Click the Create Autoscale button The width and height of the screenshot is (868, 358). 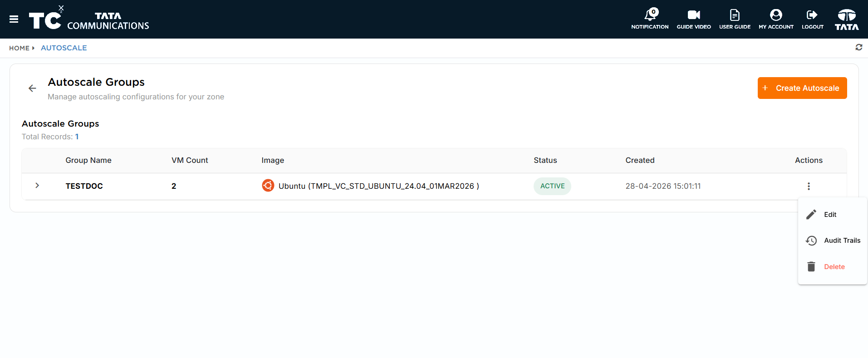[x=802, y=88]
